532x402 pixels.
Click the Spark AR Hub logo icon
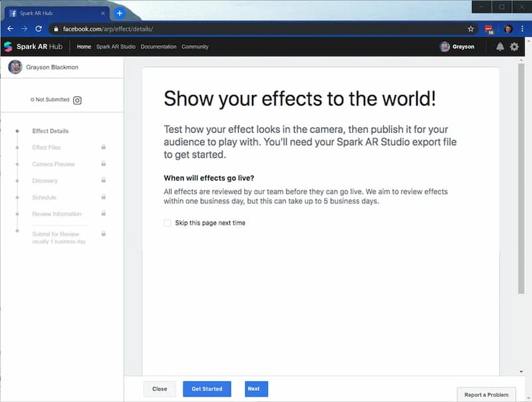tap(8, 47)
